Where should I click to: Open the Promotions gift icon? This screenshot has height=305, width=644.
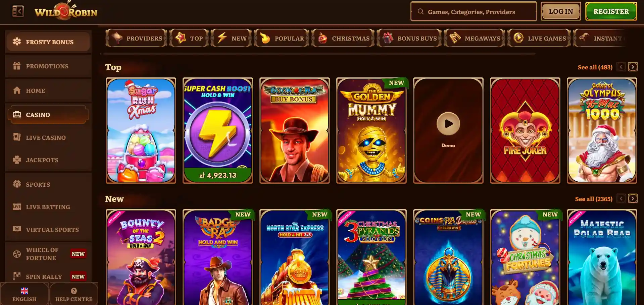pos(17,66)
